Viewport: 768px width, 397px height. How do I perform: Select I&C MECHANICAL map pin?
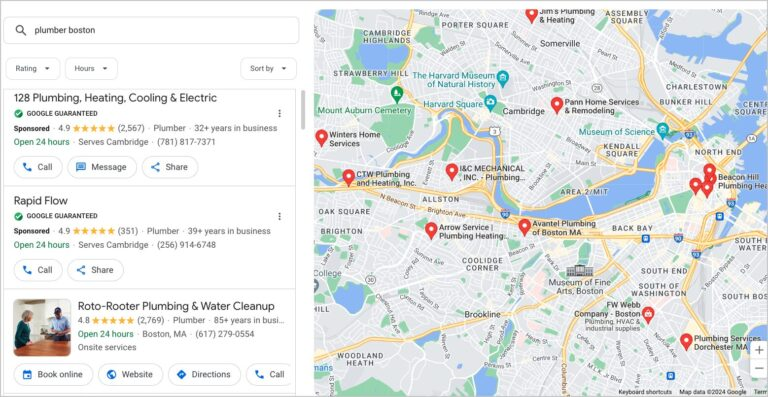[452, 172]
